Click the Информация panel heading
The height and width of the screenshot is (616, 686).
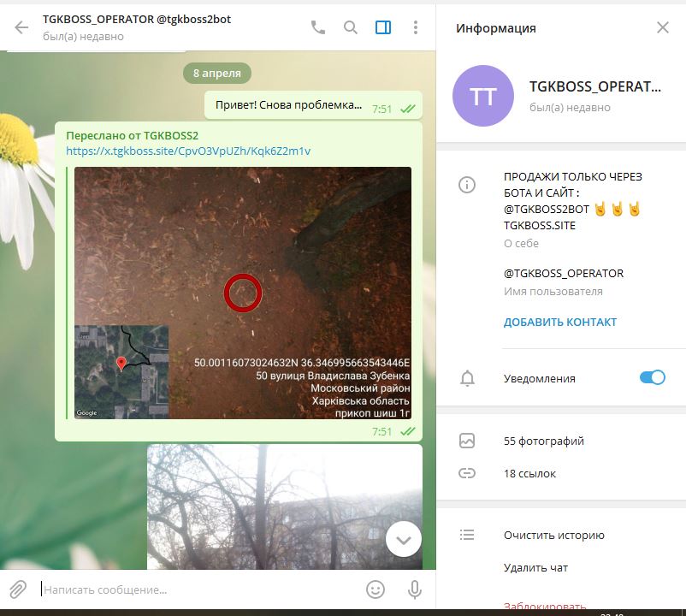(496, 28)
